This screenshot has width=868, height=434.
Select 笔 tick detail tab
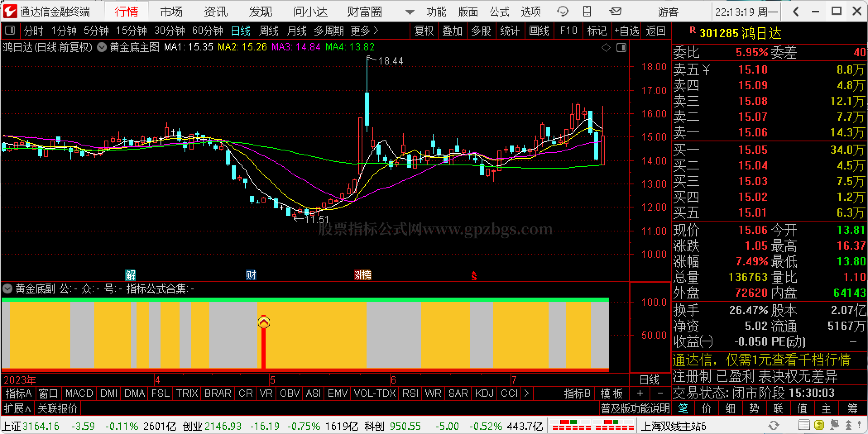[683, 409]
